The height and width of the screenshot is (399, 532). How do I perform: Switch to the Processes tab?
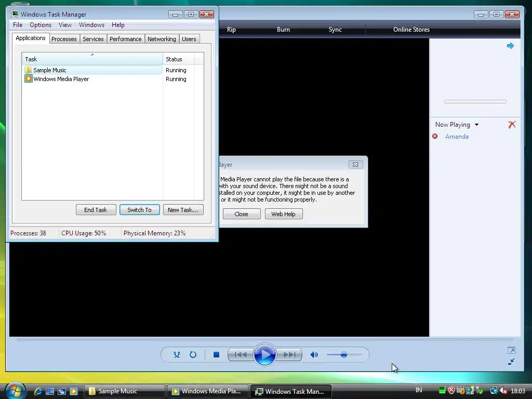(x=64, y=39)
